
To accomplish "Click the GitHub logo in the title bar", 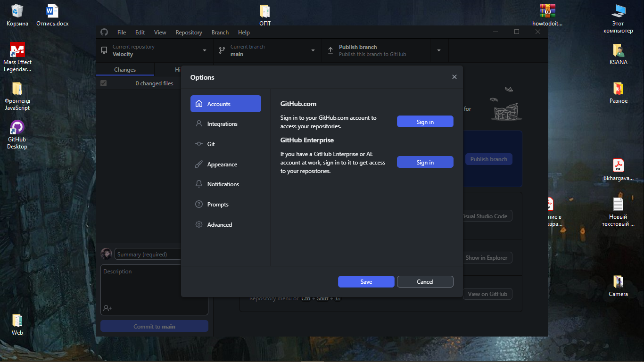I will (x=104, y=32).
